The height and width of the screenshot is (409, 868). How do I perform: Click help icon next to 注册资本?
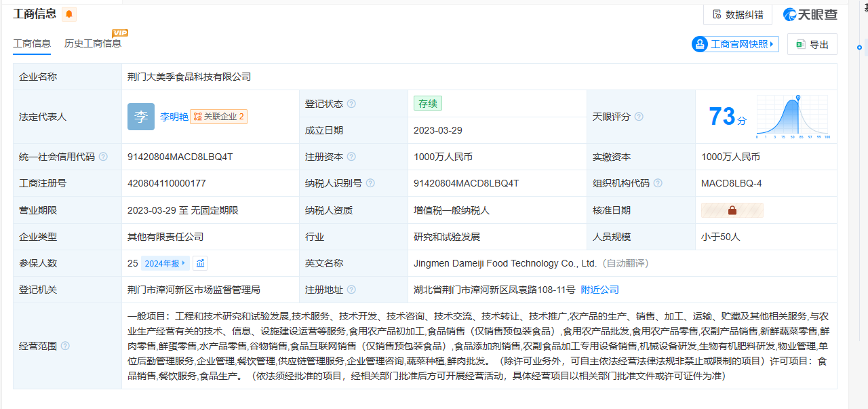click(x=351, y=157)
